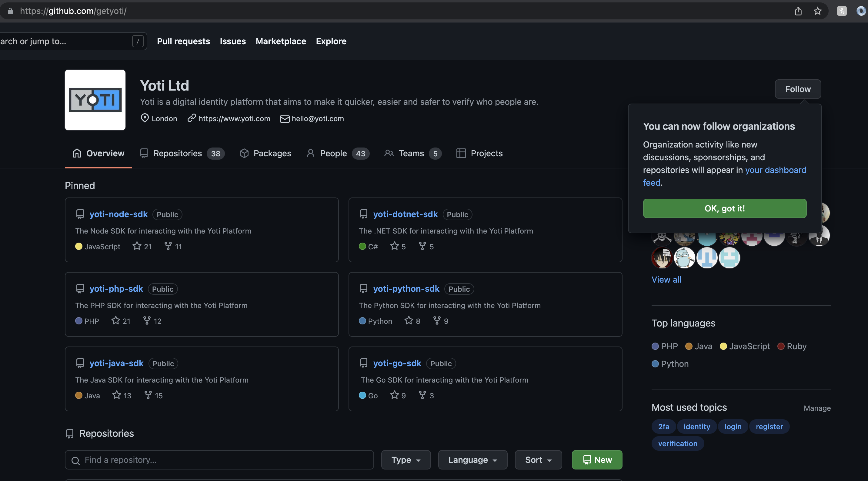
Task: Click the star icon on yoti-dotnet-sdk card
Action: coord(394,246)
